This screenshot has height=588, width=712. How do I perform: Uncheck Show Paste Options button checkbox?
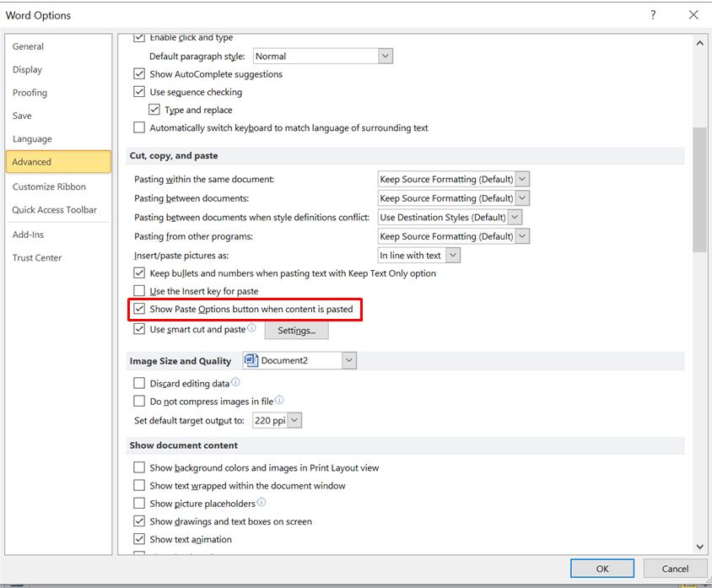[x=139, y=309]
